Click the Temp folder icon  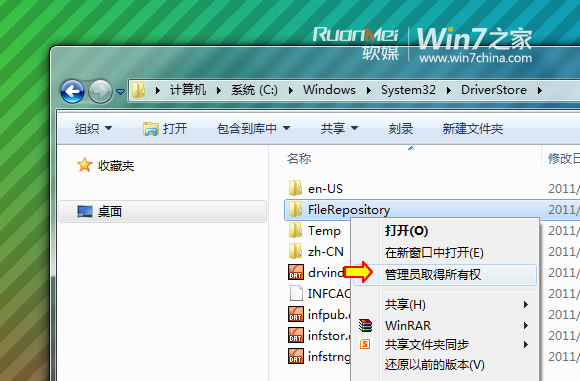click(295, 230)
